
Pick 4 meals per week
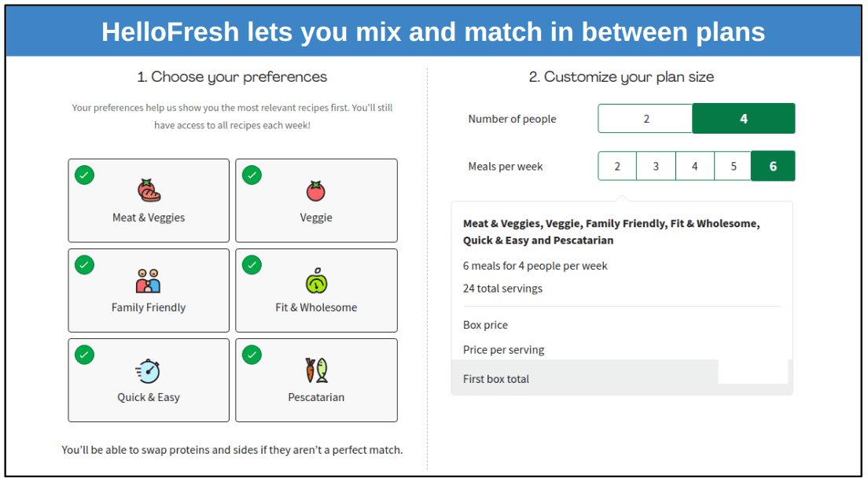click(694, 166)
